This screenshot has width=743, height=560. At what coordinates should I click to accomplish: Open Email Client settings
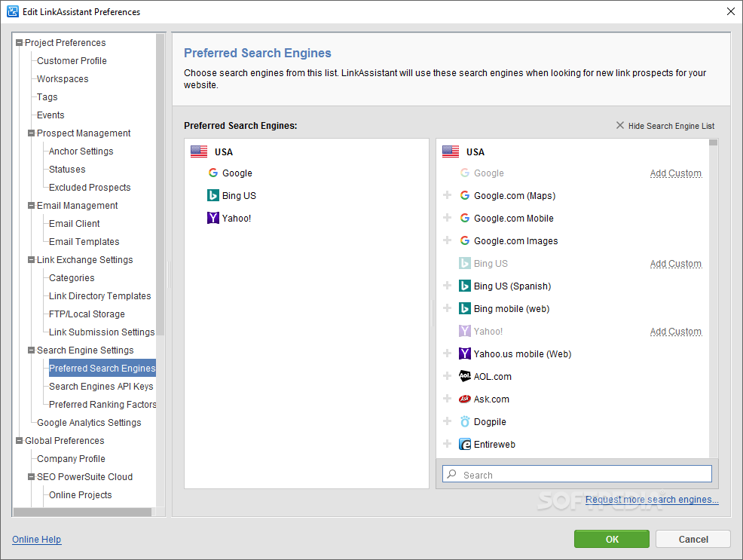click(75, 224)
